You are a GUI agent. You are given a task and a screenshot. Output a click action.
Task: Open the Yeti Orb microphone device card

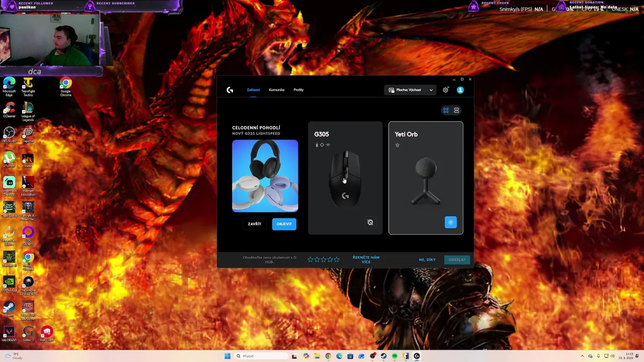(426, 178)
